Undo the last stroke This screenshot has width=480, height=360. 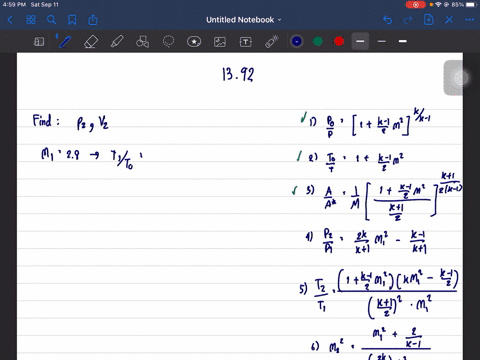tap(387, 20)
